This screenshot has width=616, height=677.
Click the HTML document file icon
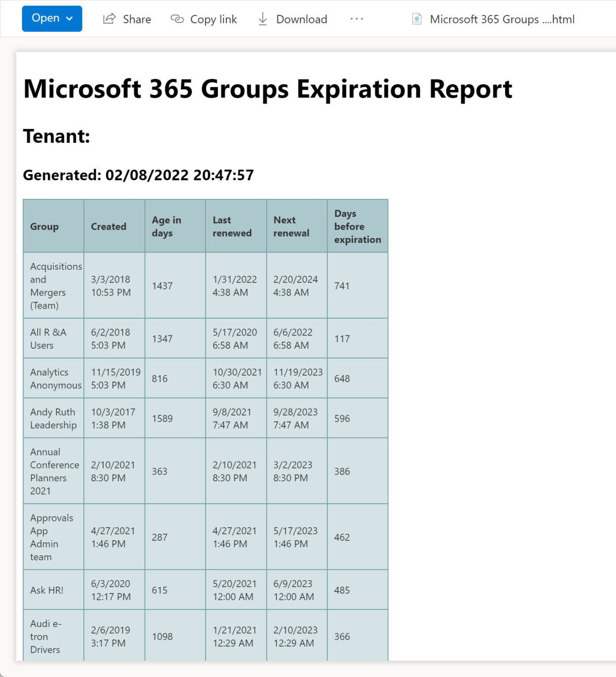click(416, 19)
